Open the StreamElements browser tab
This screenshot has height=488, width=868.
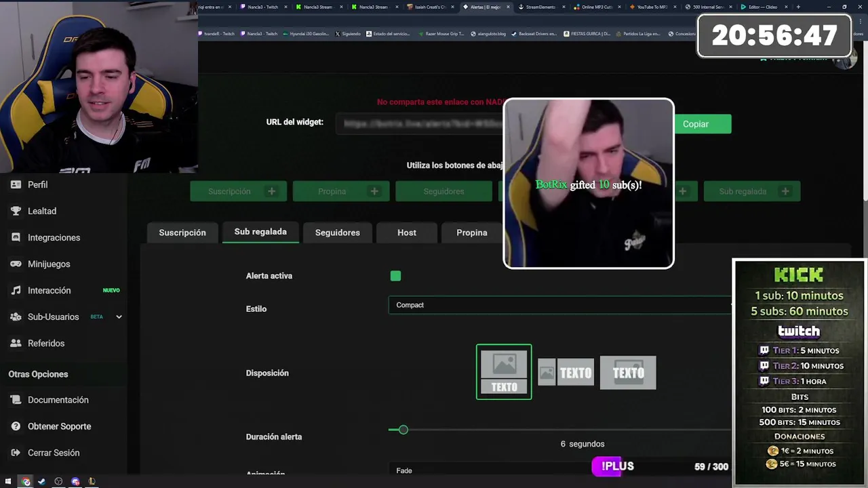[x=540, y=7]
